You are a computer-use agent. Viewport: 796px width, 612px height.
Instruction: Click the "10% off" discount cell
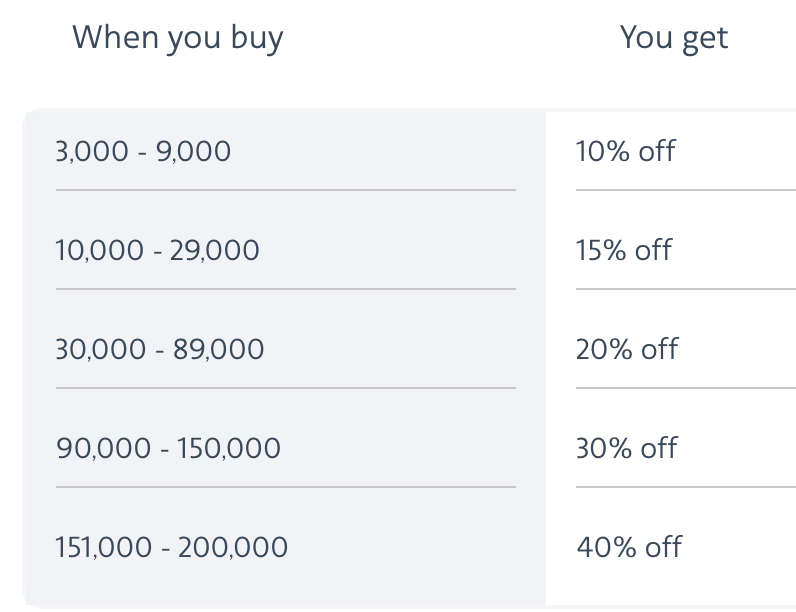coord(625,151)
